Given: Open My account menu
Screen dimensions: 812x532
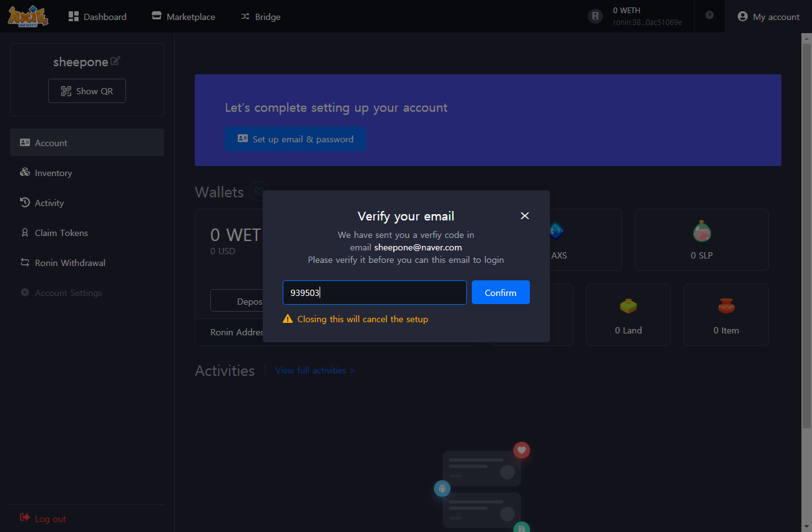Looking at the screenshot, I should 768,17.
